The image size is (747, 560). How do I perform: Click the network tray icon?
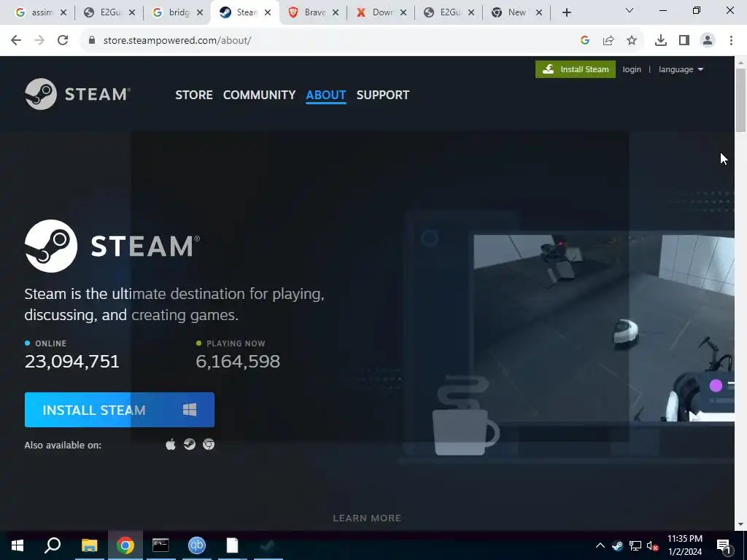pos(635,545)
